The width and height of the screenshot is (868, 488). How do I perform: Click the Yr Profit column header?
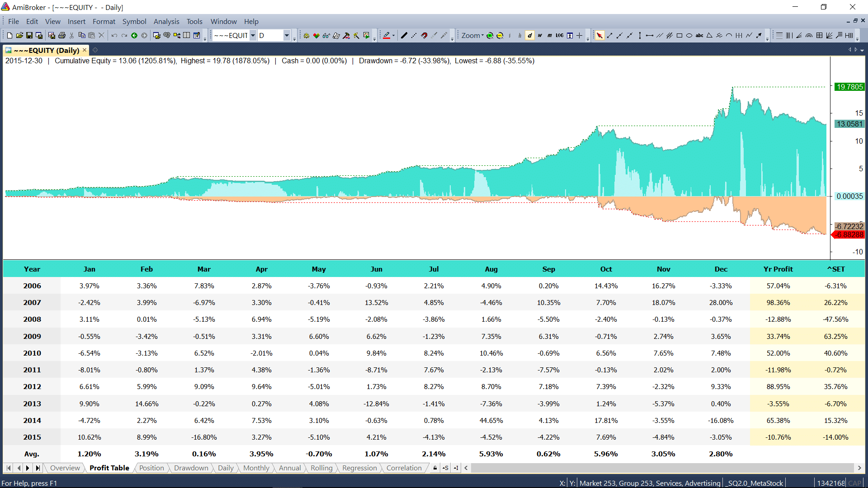pos(778,269)
